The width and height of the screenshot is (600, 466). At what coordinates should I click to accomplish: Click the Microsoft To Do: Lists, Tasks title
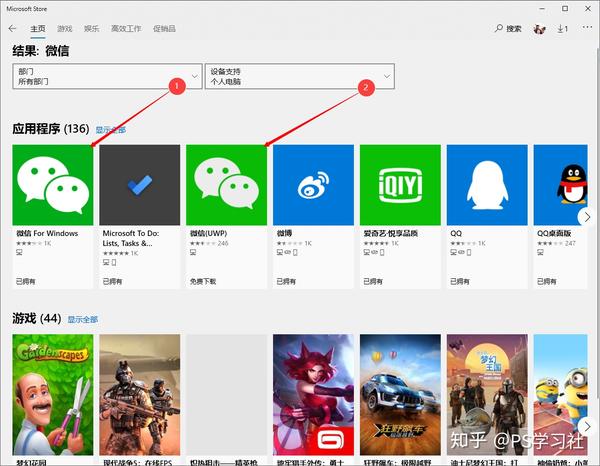(131, 238)
